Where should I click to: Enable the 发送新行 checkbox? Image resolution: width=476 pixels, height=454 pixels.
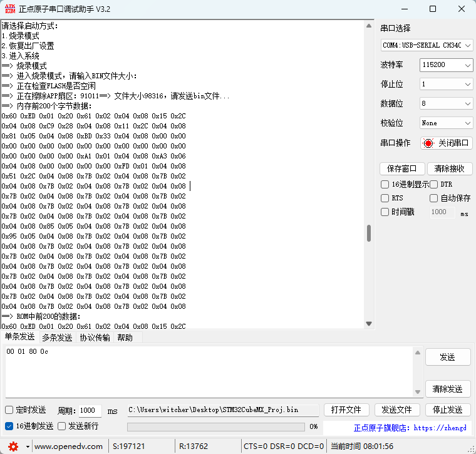coord(61,426)
